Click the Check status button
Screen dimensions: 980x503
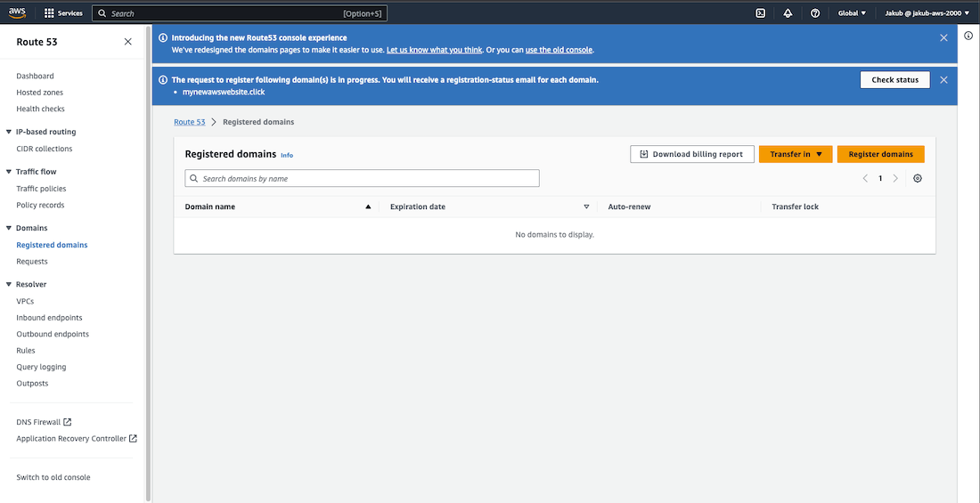pos(894,80)
